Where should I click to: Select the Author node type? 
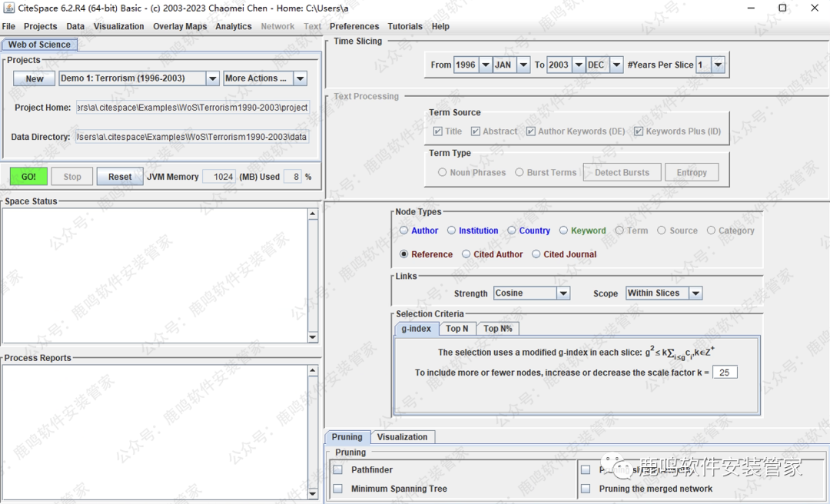tap(404, 230)
